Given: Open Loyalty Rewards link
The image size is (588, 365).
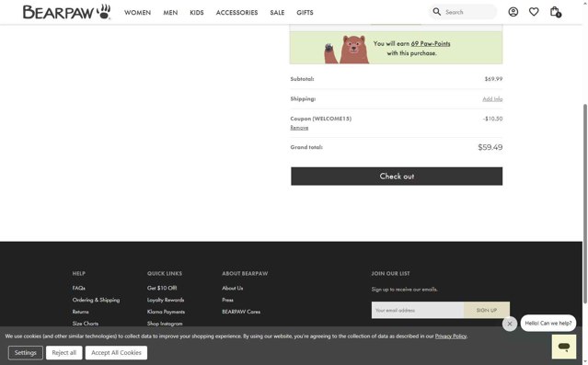Looking at the screenshot, I should pos(166,300).
